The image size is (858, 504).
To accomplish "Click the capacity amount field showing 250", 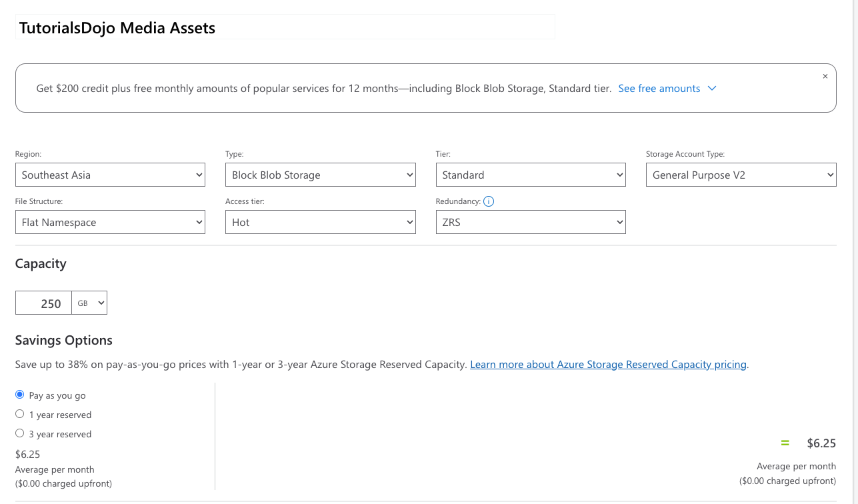I will pos(44,303).
